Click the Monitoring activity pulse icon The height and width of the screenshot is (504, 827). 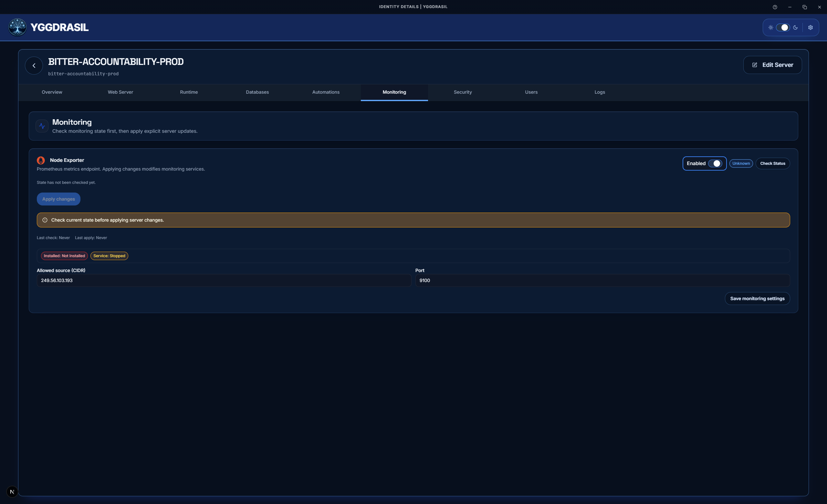42,126
